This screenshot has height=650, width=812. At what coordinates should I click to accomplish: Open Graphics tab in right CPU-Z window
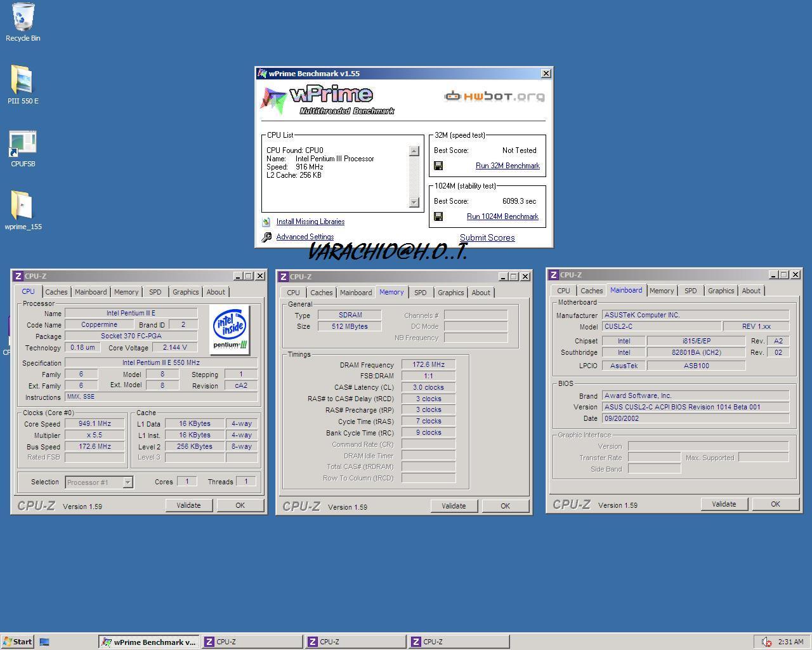(721, 291)
